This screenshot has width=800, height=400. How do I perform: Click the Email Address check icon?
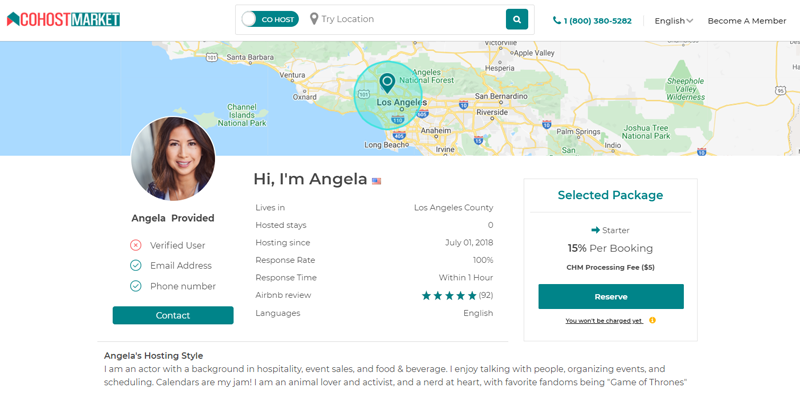pyautogui.click(x=135, y=266)
